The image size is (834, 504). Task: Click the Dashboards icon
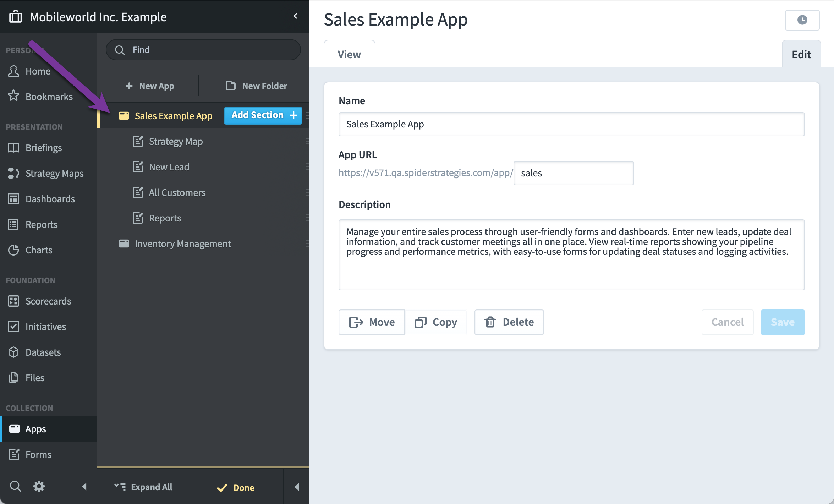pyautogui.click(x=13, y=199)
